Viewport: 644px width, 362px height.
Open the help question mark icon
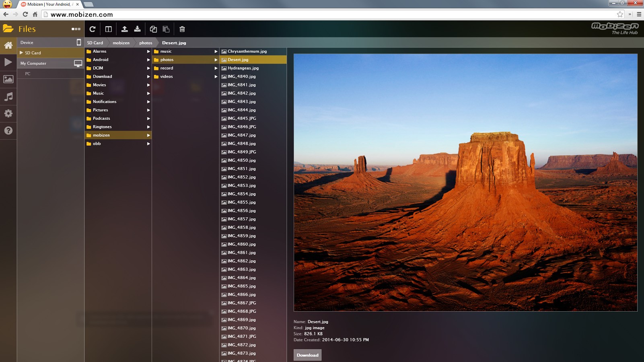coord(8,131)
